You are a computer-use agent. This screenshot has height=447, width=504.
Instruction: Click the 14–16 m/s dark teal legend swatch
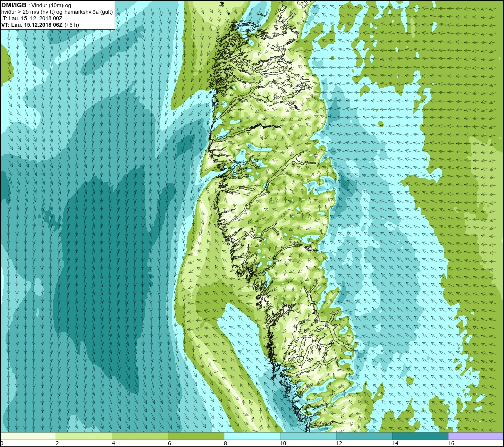(x=420, y=436)
